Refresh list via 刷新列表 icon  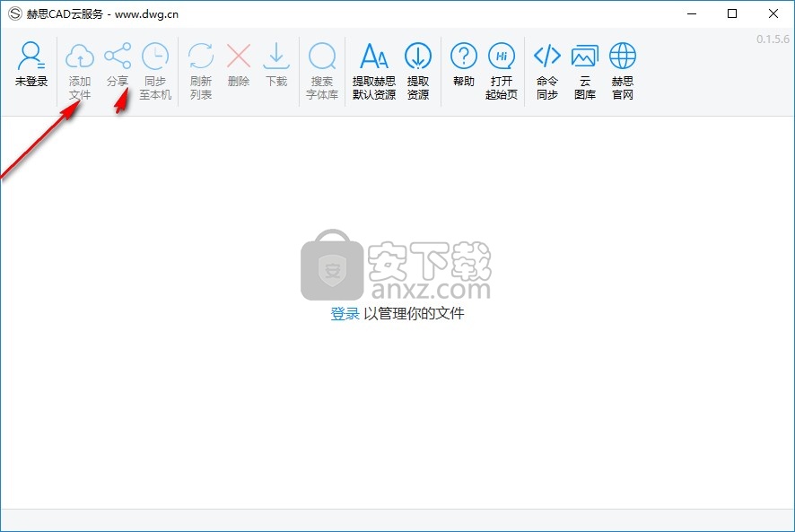coord(201,56)
